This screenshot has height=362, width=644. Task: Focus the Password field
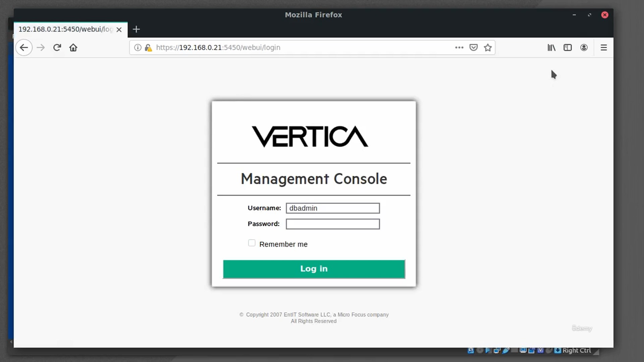[333, 224]
